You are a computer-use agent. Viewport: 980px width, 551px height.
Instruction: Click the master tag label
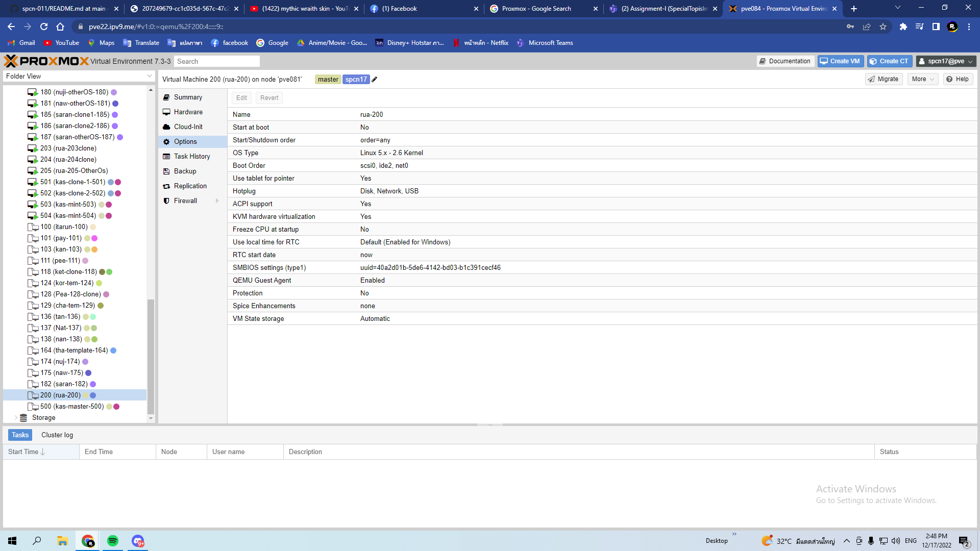pos(328,80)
